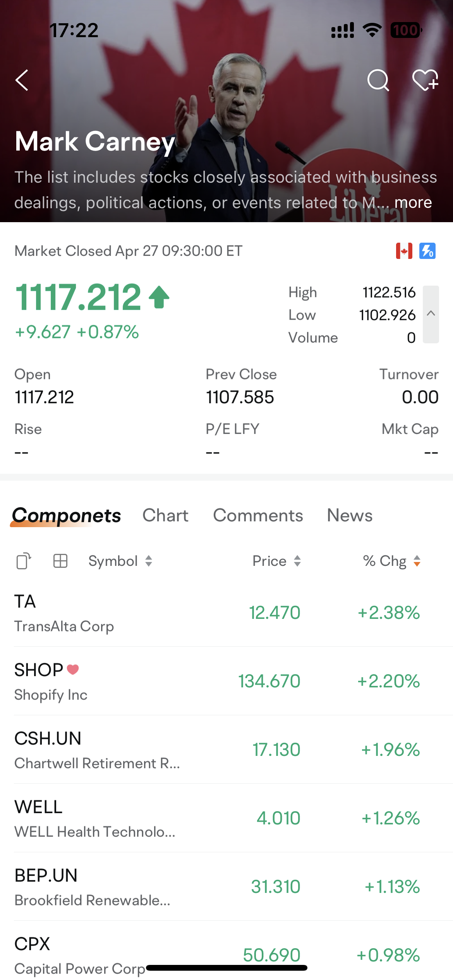
Task: Open the Chart tab
Action: 165,516
